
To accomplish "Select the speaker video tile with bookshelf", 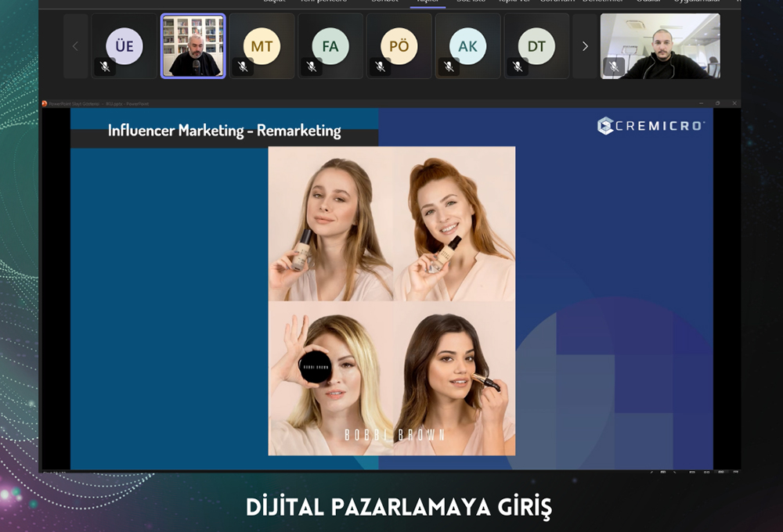I will tap(193, 45).
